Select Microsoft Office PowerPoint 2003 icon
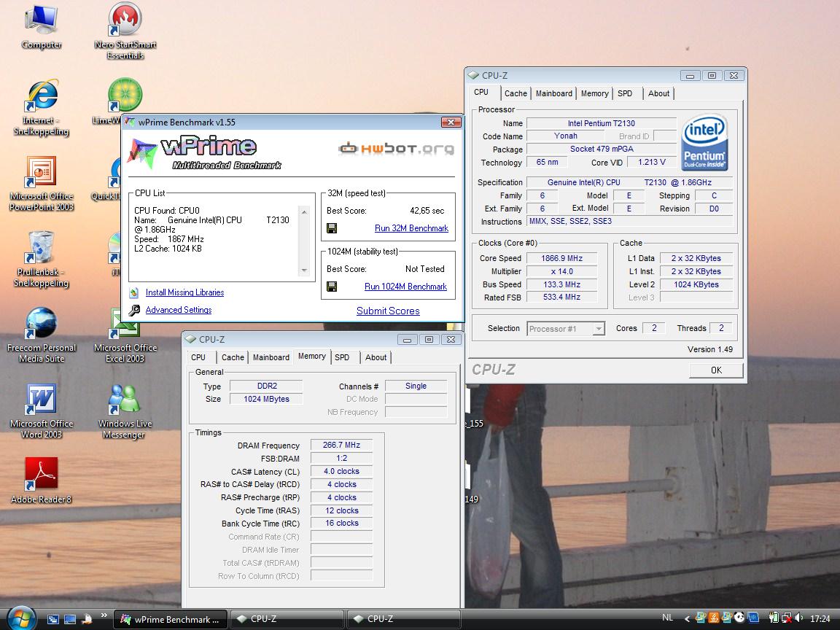This screenshot has height=630, width=840. (42, 184)
